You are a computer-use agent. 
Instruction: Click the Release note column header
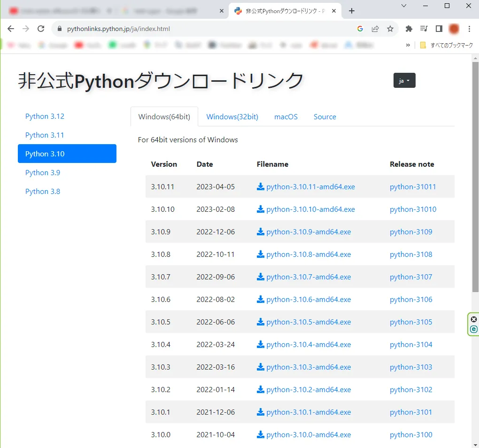coord(412,164)
